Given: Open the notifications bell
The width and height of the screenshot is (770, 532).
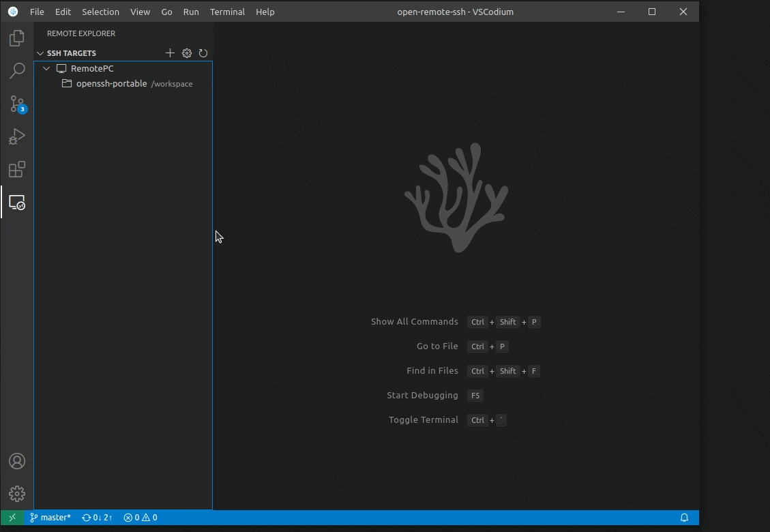Looking at the screenshot, I should pyautogui.click(x=684, y=518).
